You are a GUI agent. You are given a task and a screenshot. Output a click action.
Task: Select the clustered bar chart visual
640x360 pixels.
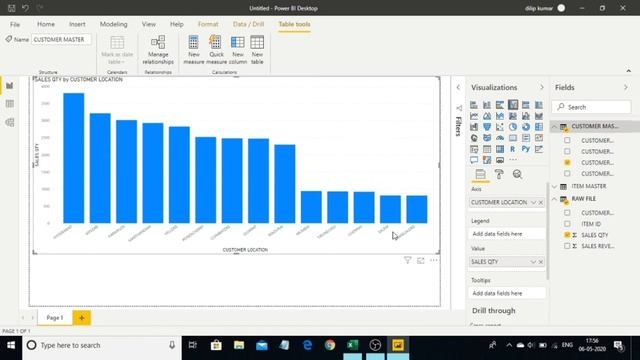point(500,105)
